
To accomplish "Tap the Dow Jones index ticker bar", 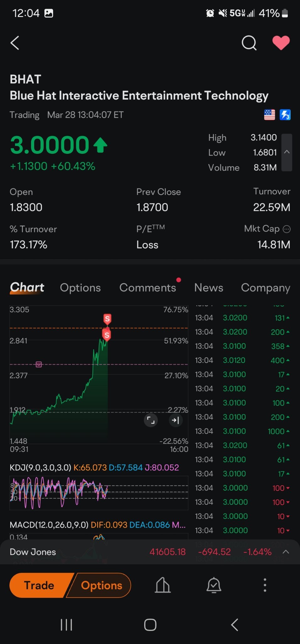I will click(150, 552).
